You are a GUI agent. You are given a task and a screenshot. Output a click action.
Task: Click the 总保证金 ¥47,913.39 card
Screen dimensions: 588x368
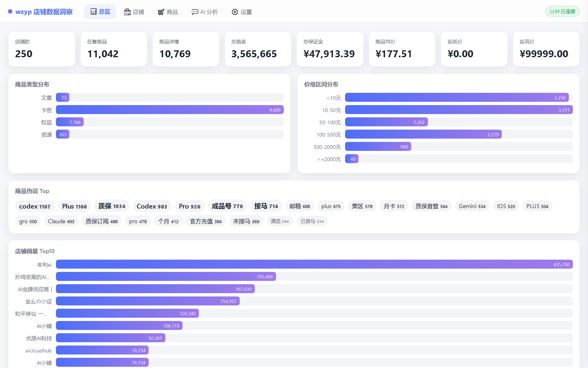point(330,49)
